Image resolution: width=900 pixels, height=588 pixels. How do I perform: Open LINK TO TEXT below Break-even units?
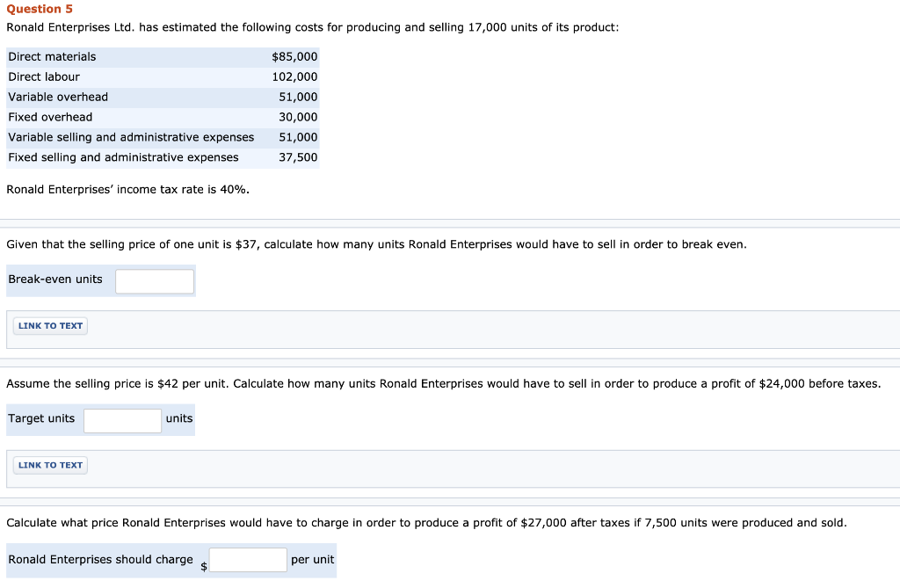click(50, 326)
